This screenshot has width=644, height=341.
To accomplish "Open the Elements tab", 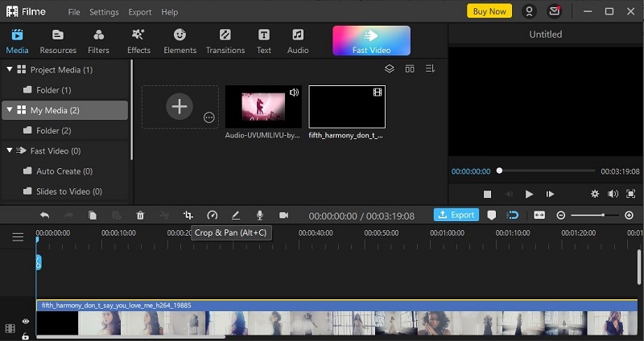I will tap(180, 41).
